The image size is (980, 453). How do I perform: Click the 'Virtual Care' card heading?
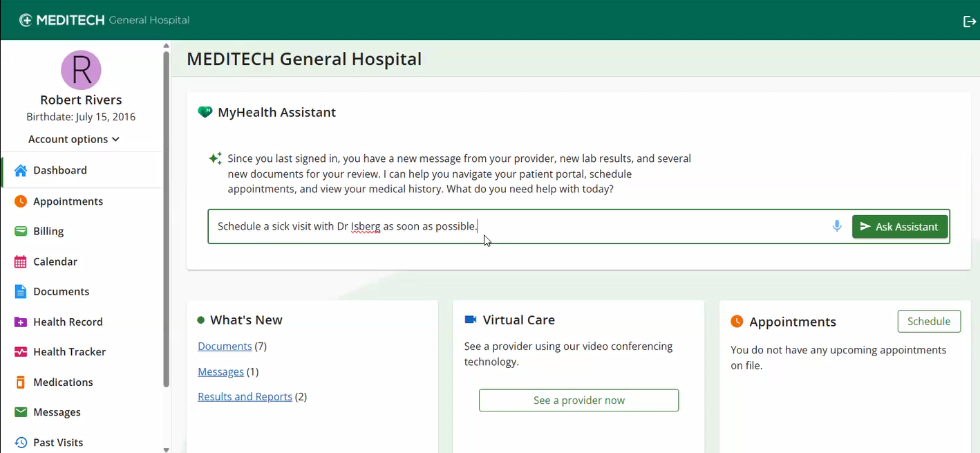(519, 320)
